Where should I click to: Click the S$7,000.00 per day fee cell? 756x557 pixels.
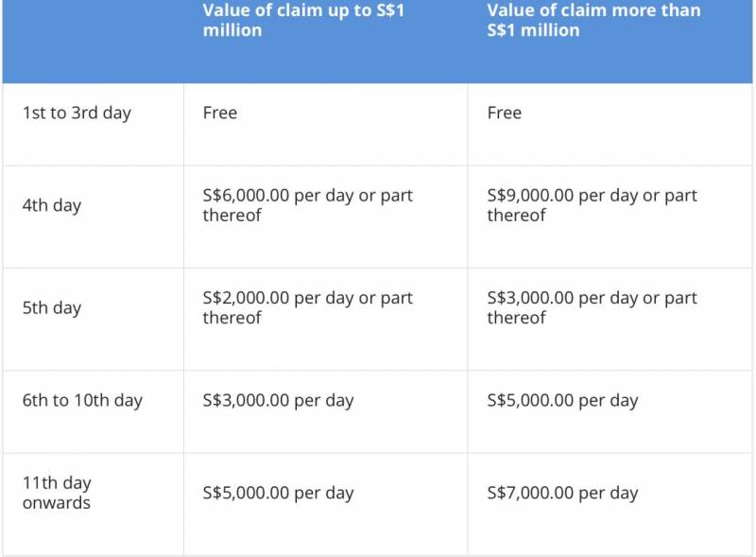point(562,493)
